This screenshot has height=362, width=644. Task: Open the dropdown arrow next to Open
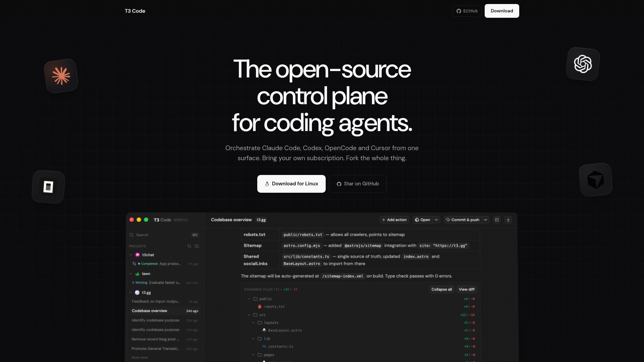point(436,220)
